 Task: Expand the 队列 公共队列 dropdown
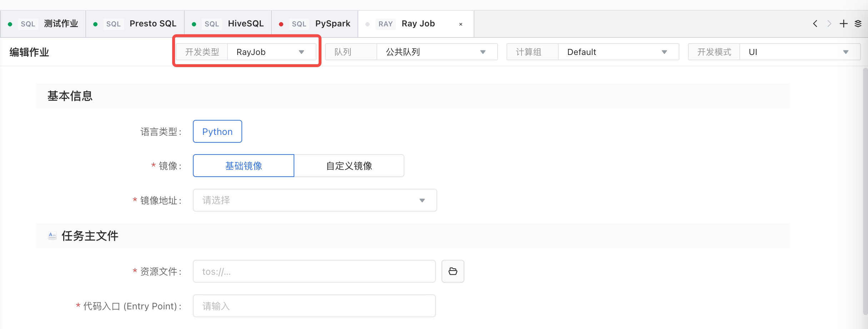tap(437, 52)
